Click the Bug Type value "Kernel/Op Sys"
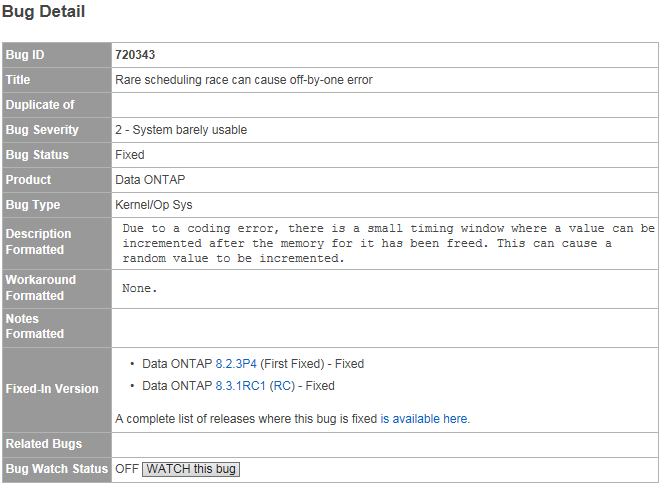This screenshot has width=664, height=486. coord(152,205)
